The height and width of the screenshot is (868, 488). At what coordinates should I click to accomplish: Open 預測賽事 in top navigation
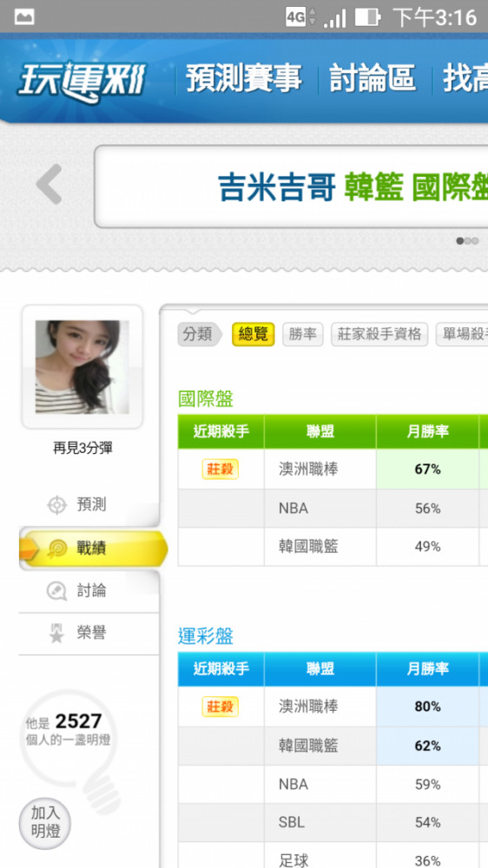[x=244, y=79]
